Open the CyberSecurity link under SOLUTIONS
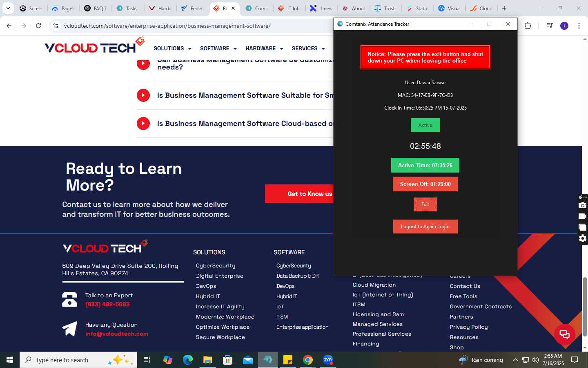588x368 pixels. (x=216, y=266)
